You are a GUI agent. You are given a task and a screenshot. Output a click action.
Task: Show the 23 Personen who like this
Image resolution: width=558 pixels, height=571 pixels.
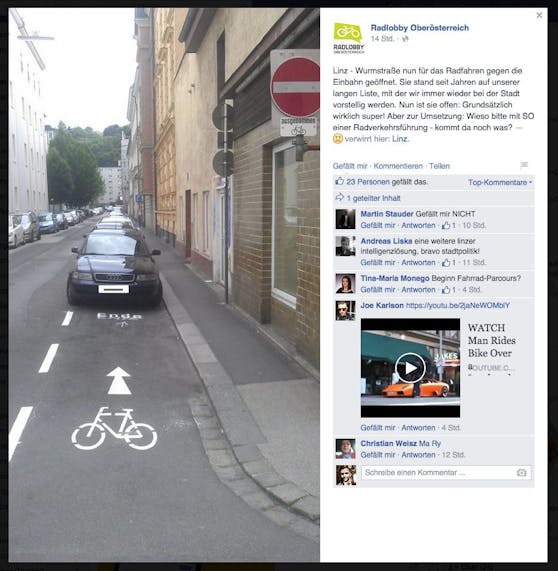[x=368, y=181]
